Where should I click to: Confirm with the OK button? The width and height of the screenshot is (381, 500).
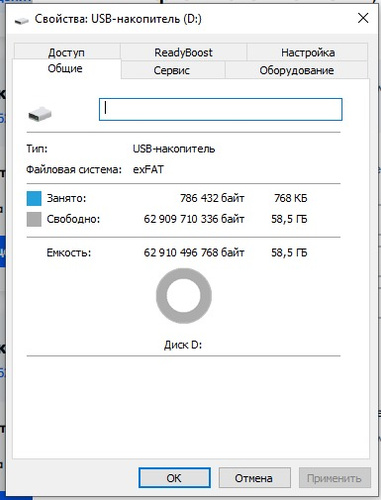(174, 478)
